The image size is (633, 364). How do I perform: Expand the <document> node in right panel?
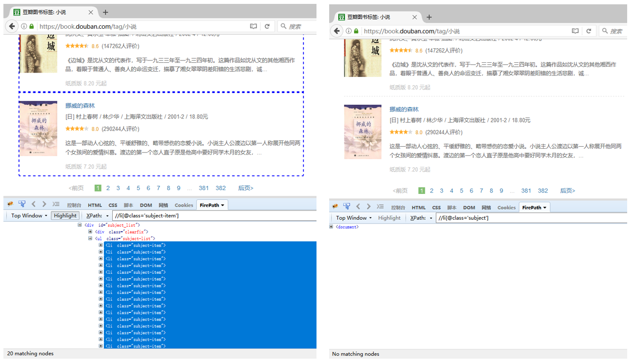click(331, 227)
